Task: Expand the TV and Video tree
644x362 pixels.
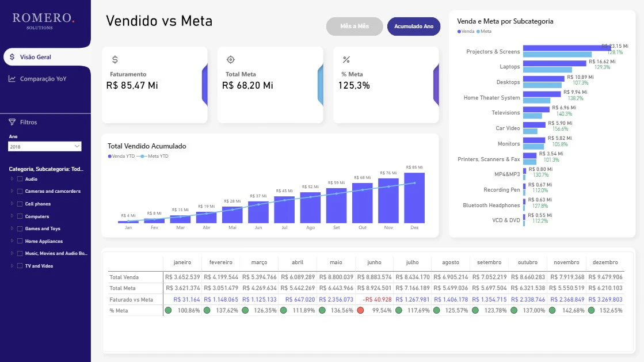Action: pyautogui.click(x=12, y=266)
